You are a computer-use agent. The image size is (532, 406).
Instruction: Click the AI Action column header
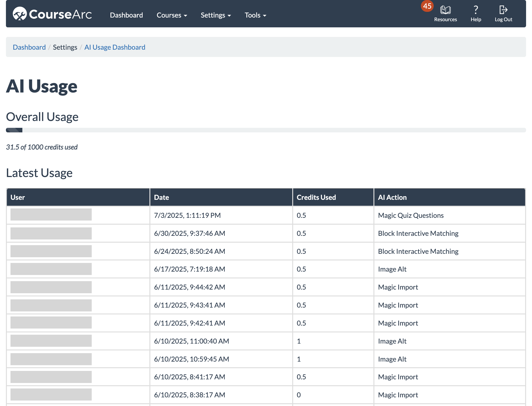point(392,198)
